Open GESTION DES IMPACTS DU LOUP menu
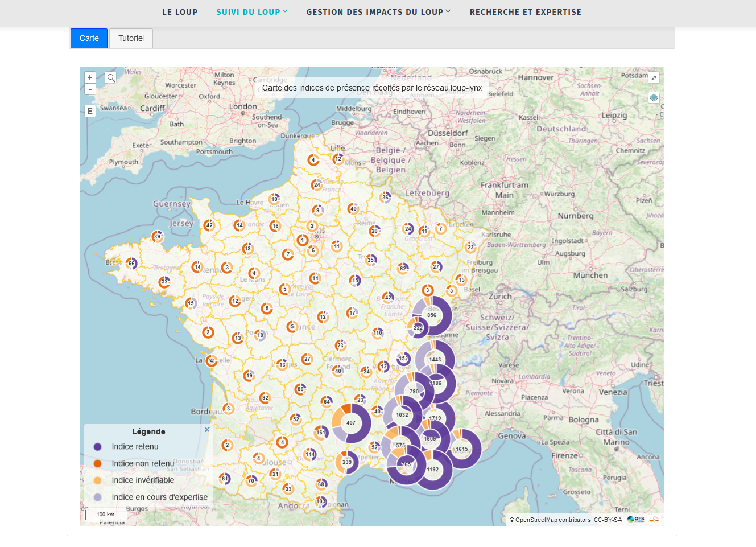The height and width of the screenshot is (547, 756). pyautogui.click(x=374, y=12)
